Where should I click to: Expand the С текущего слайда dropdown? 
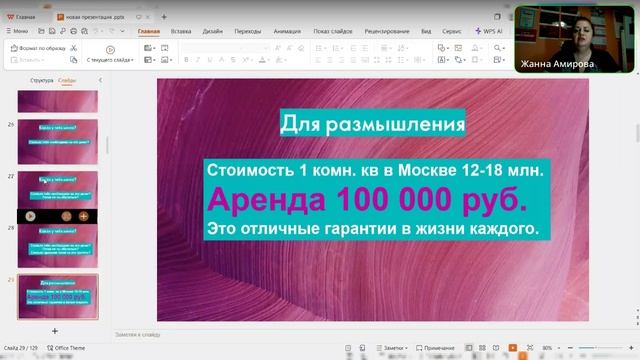point(110,60)
